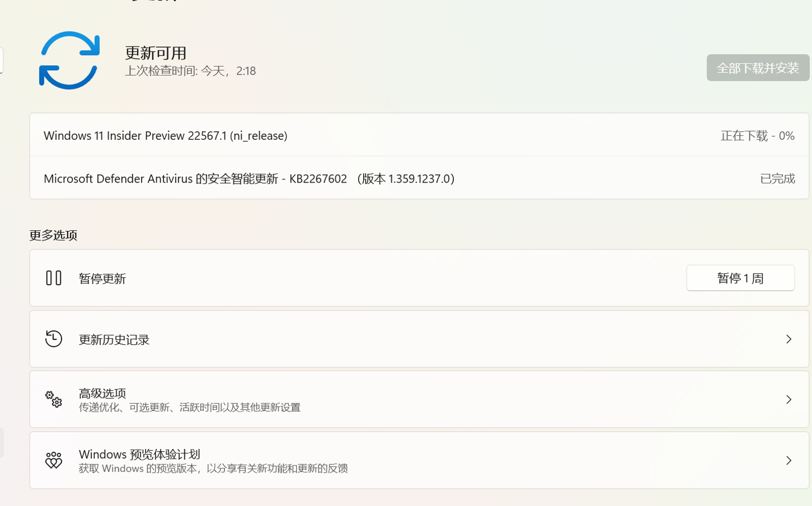Expand the 高级选项 chevron arrow
812x506 pixels.
coord(789,400)
